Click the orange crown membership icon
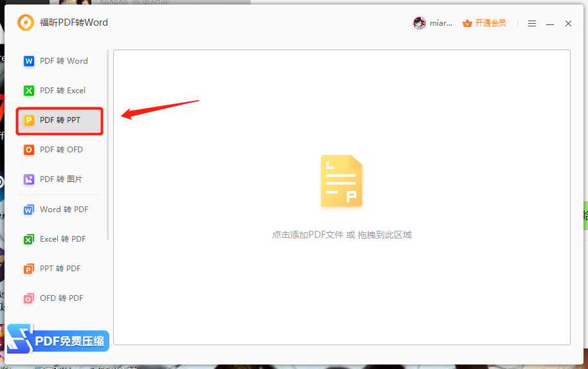The height and width of the screenshot is (369, 588). click(467, 23)
